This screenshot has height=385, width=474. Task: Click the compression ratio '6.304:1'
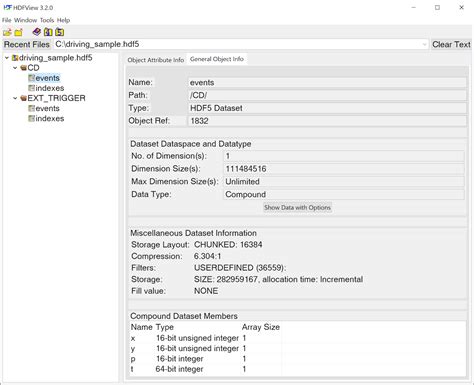207,256
